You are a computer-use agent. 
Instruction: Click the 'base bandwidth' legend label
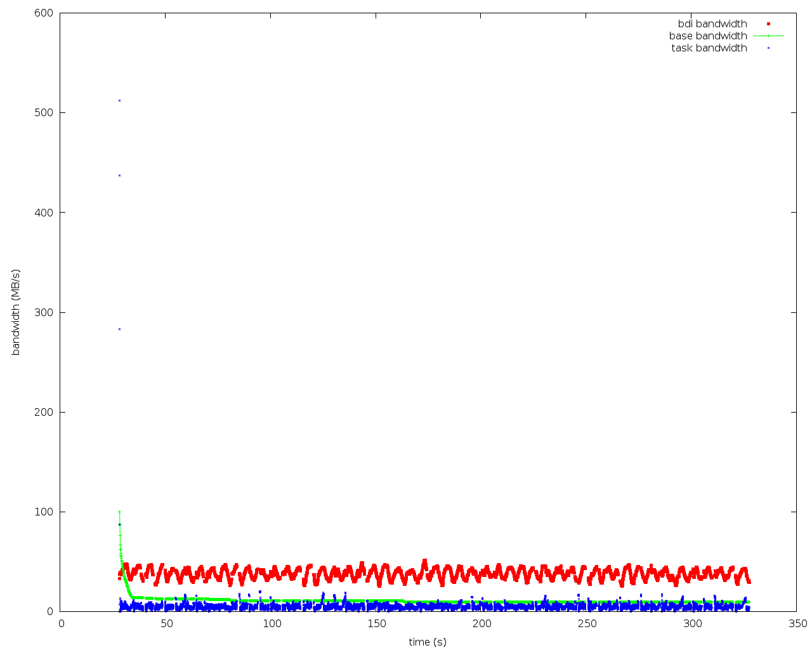[708, 36]
